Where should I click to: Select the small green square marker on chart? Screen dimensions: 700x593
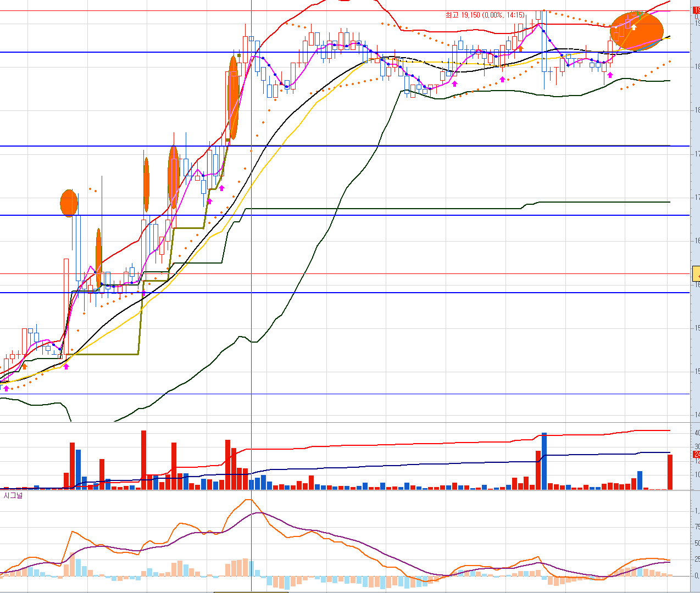[239, 55]
